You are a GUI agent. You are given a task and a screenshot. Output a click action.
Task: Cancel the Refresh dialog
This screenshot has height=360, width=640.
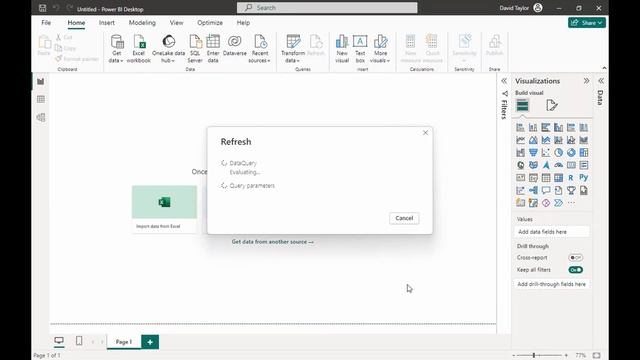404,218
